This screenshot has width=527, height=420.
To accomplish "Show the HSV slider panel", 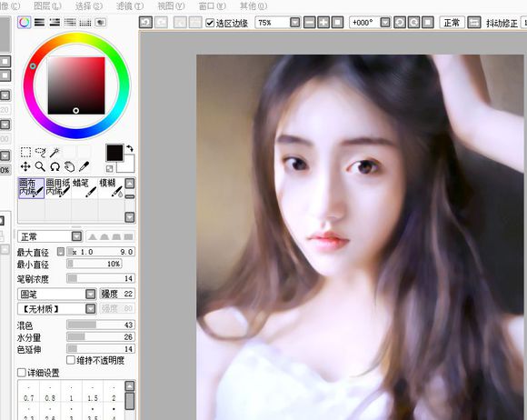I will (55, 23).
